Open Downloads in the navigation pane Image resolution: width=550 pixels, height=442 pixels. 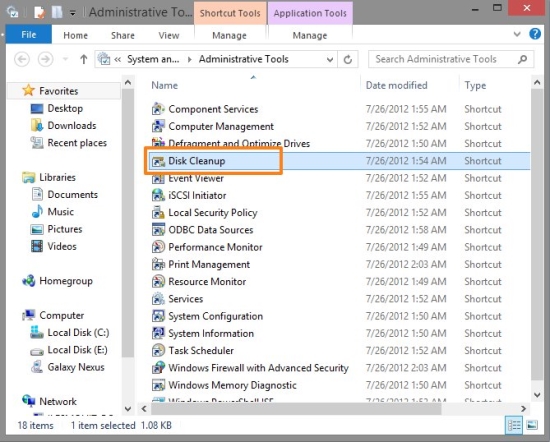(72, 126)
